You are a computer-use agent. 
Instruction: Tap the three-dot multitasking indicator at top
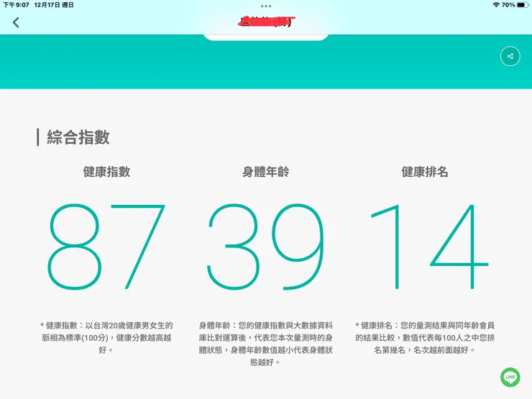point(266,6)
